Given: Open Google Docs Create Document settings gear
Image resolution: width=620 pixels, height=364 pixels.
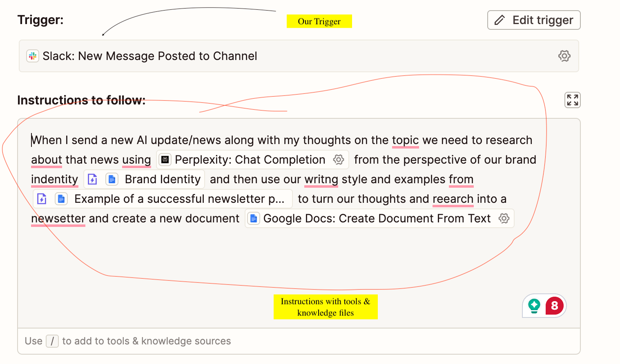Looking at the screenshot, I should tap(504, 218).
